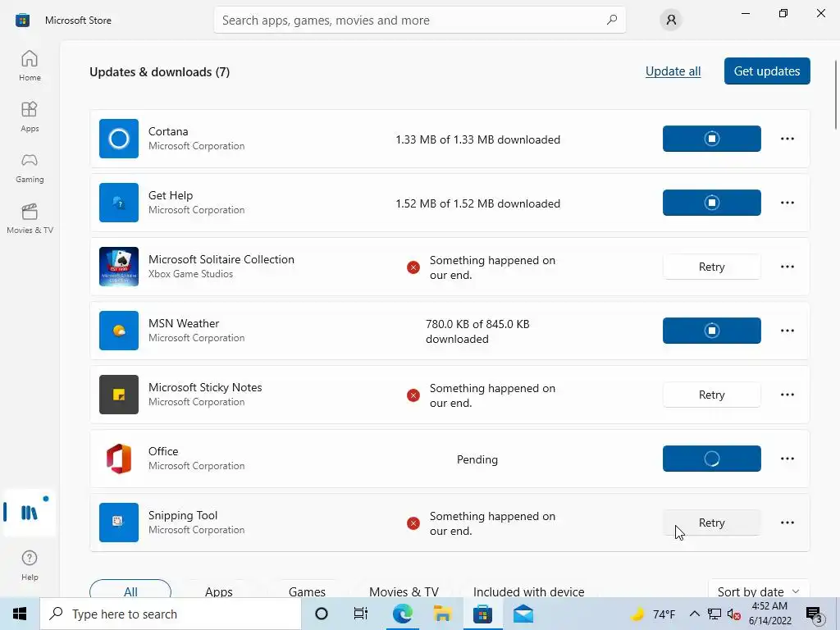
Task: Launch Microsoft Edge from the taskbar
Action: click(x=402, y=614)
